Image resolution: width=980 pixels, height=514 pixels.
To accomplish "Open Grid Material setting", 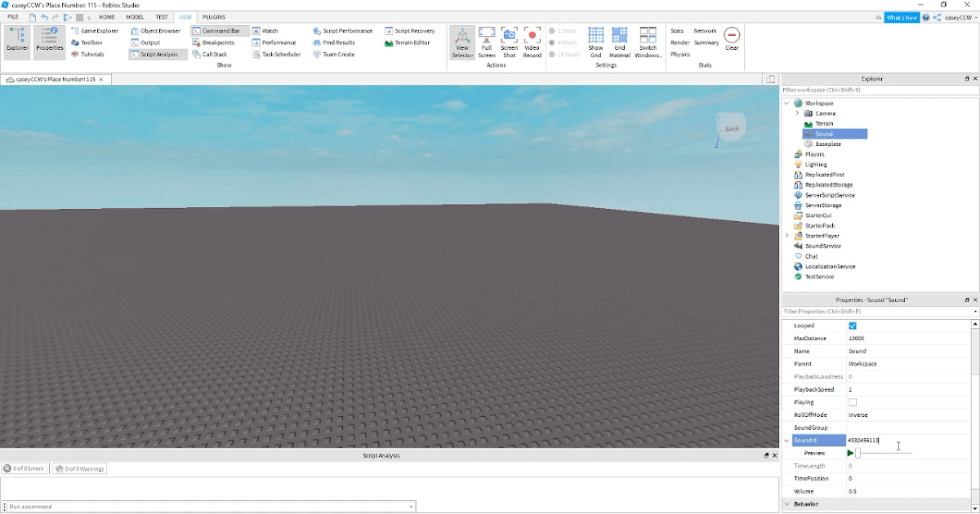I will 620,42.
